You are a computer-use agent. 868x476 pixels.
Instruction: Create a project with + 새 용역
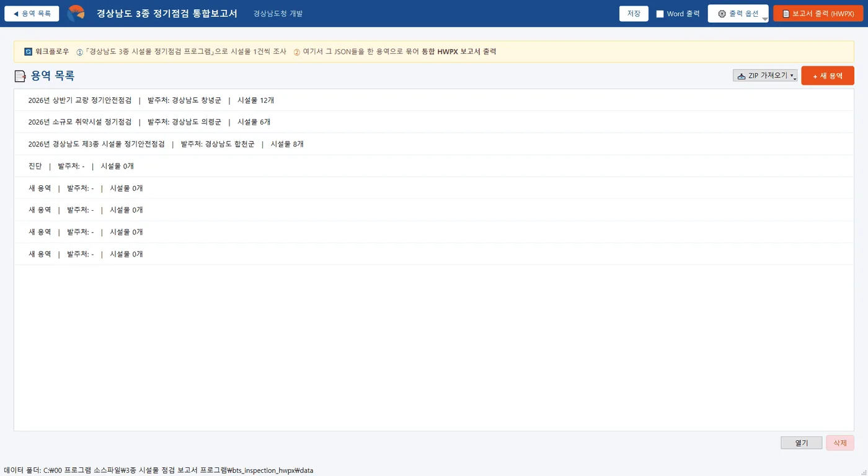pos(828,76)
